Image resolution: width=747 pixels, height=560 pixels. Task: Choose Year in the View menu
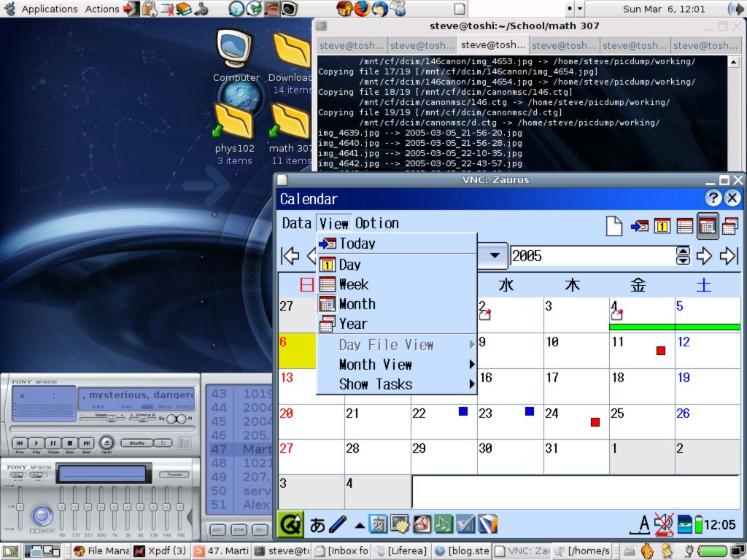pos(397,324)
